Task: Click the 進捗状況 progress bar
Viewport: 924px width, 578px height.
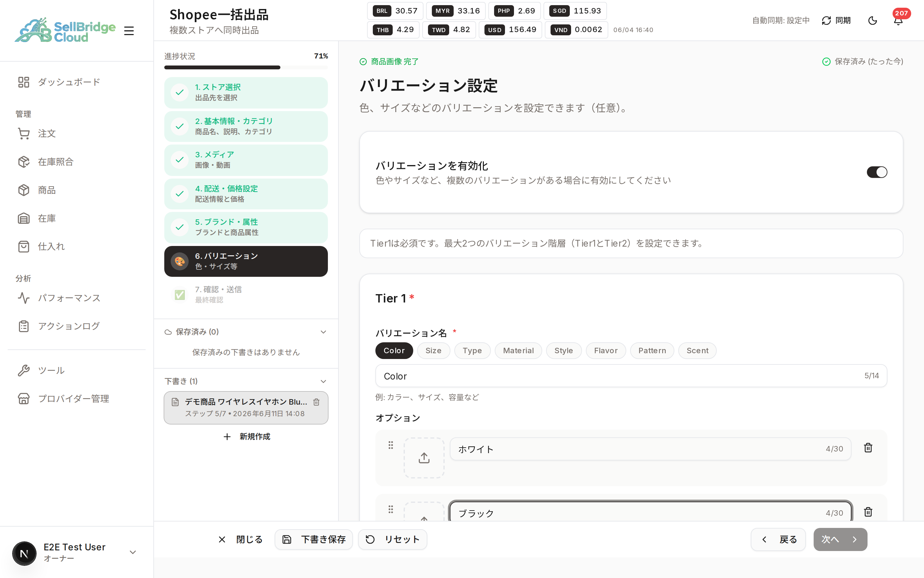Action: click(x=246, y=67)
